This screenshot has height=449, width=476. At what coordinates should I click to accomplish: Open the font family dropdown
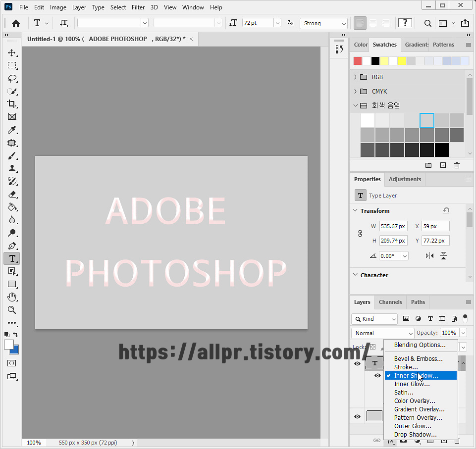[x=145, y=23]
